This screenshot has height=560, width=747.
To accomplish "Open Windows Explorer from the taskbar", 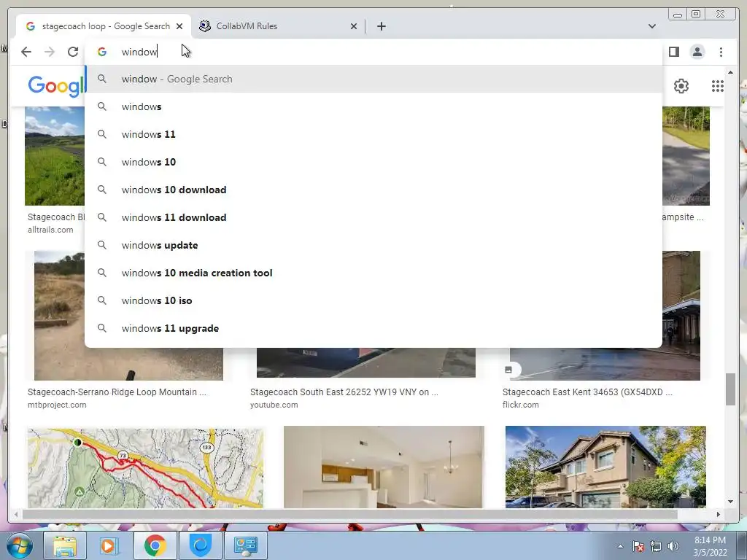I will 65,545.
